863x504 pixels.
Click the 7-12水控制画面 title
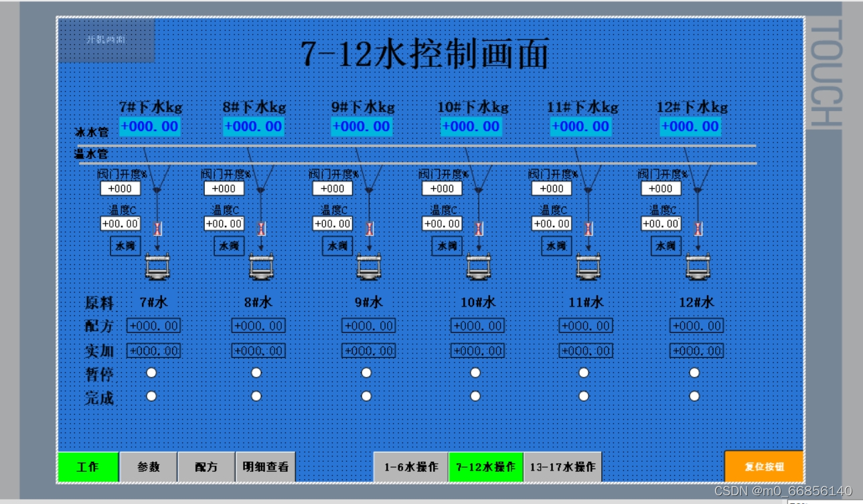pyautogui.click(x=424, y=53)
